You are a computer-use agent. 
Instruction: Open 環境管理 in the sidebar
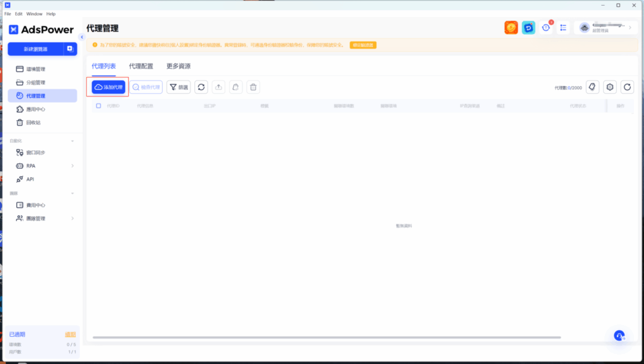pos(42,69)
